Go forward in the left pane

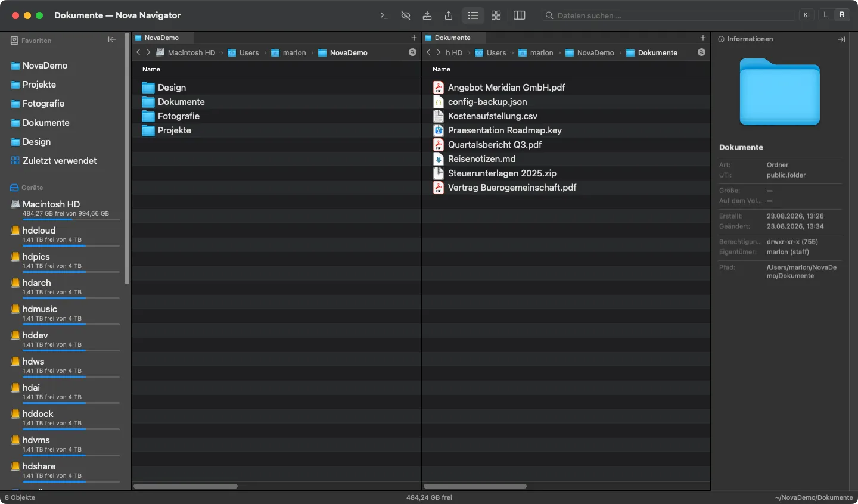coord(148,52)
